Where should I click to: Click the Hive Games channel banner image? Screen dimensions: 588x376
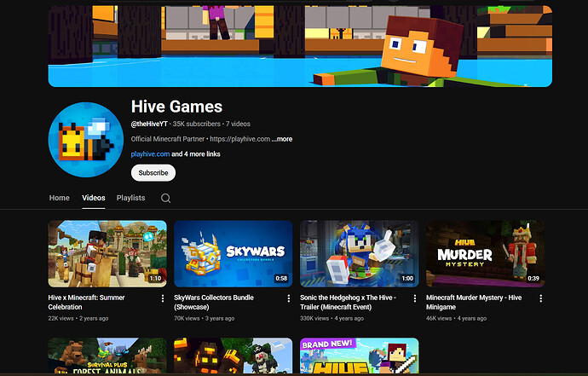(299, 46)
